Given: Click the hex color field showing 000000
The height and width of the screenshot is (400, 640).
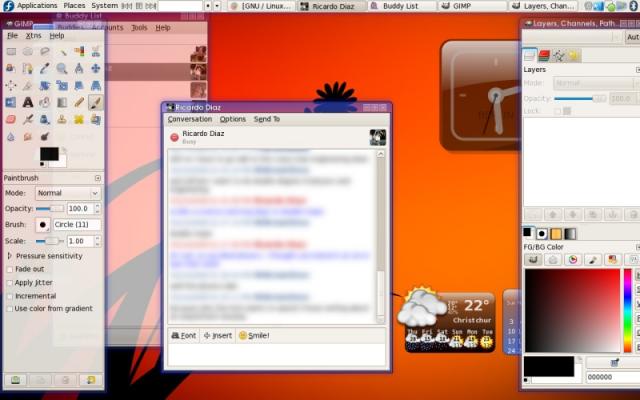Looking at the screenshot, I should click(613, 377).
